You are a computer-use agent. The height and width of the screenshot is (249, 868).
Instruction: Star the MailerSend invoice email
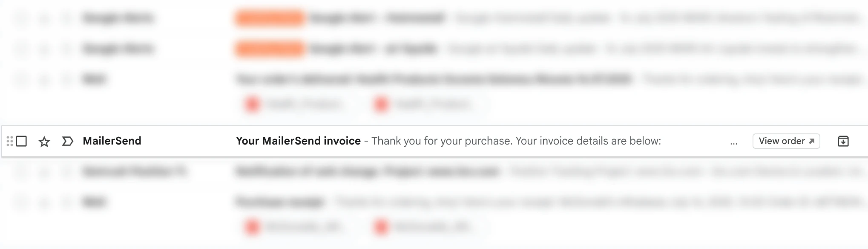(44, 141)
